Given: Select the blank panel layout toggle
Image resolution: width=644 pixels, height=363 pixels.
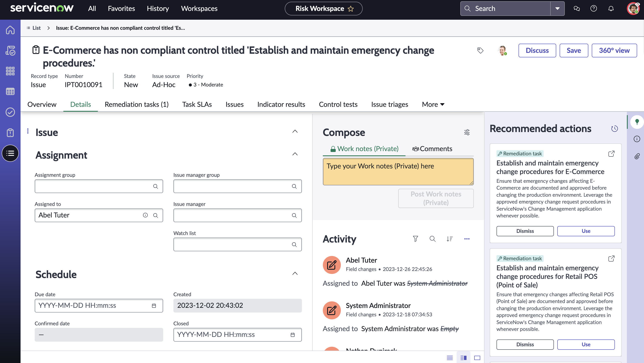Looking at the screenshot, I should click(477, 358).
